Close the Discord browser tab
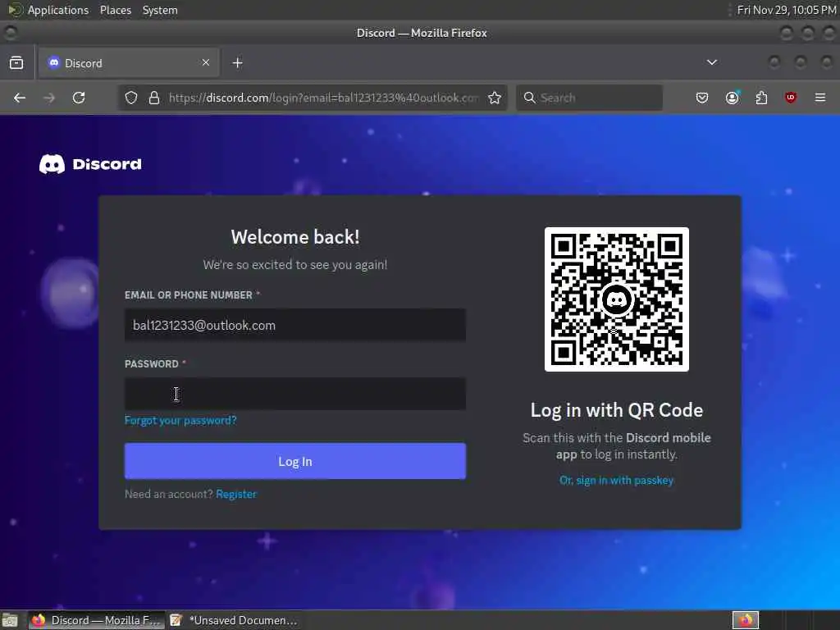The height and width of the screenshot is (630, 840). 206,62
